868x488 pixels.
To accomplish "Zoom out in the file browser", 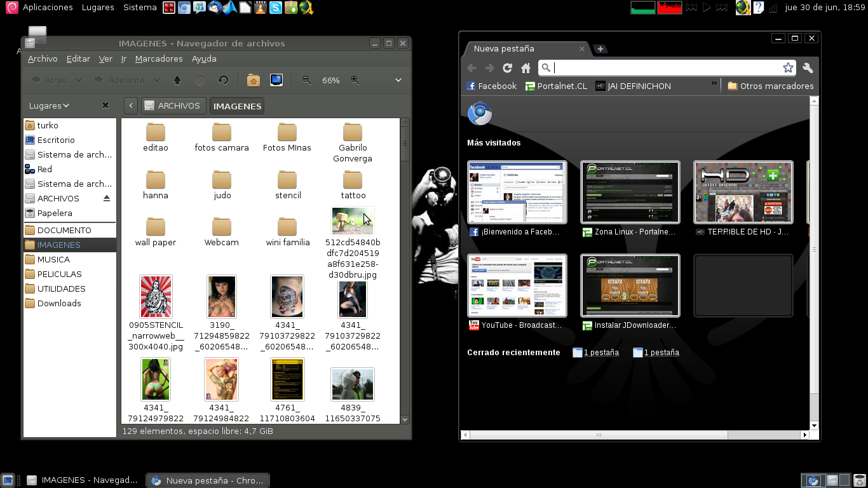I will pyautogui.click(x=307, y=80).
